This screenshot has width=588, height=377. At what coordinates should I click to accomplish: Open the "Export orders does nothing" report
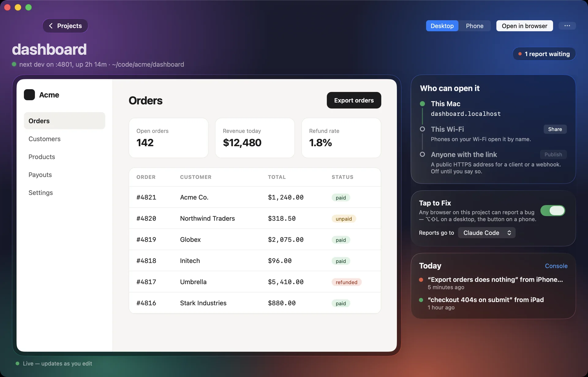pyautogui.click(x=493, y=283)
